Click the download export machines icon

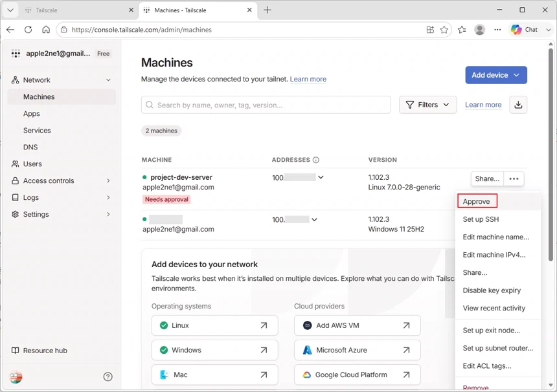(518, 105)
